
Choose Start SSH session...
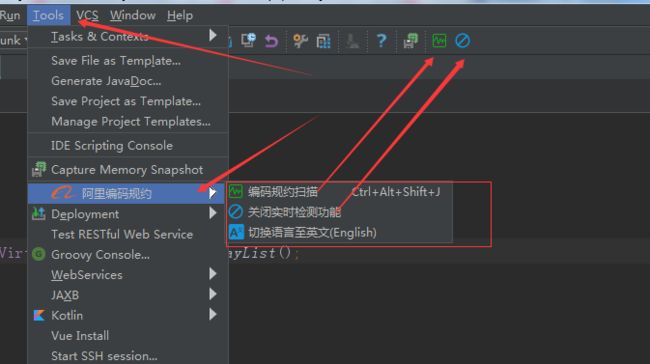point(128,356)
